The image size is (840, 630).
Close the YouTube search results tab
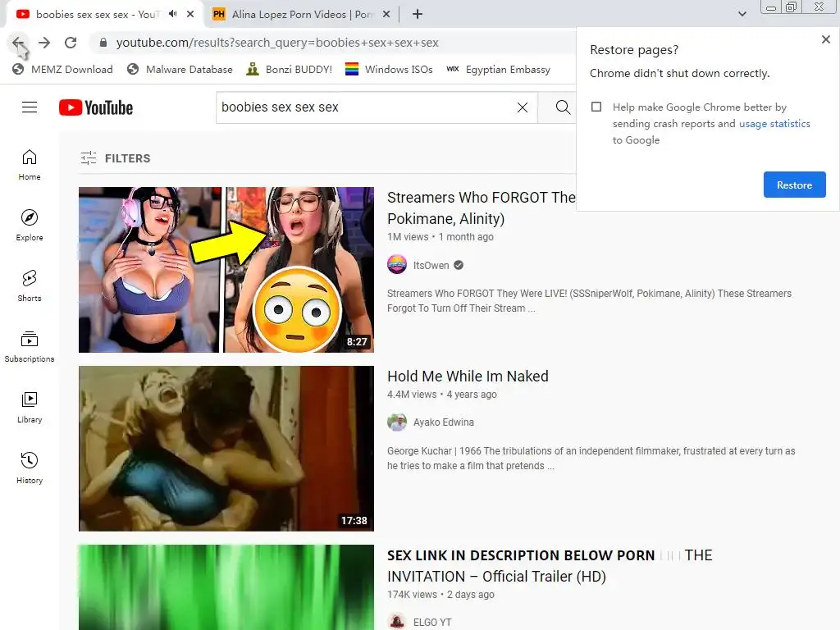coord(190,15)
